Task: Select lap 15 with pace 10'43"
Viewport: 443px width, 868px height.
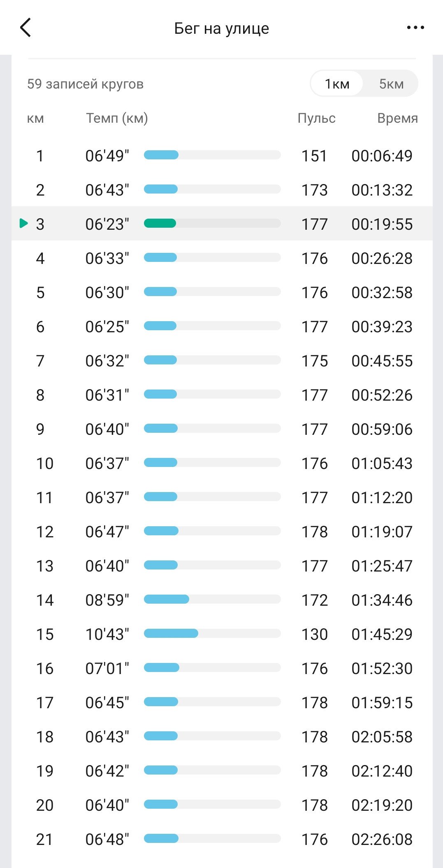Action: (222, 634)
